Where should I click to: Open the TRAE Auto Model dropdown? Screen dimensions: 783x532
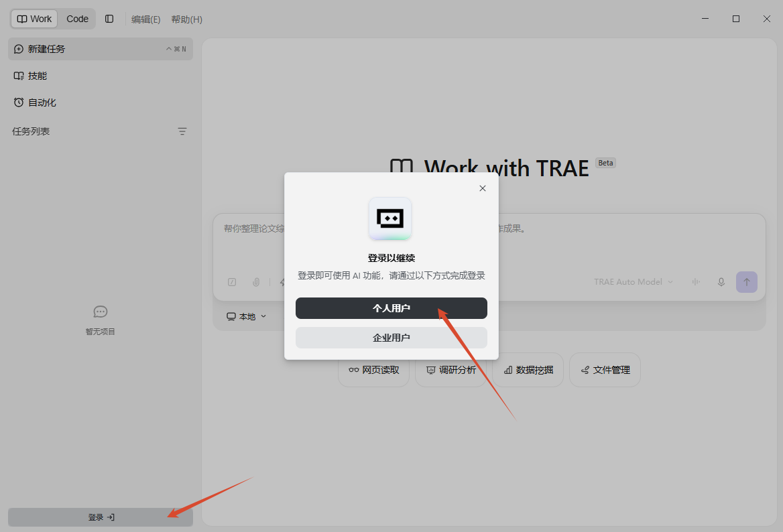click(x=634, y=282)
